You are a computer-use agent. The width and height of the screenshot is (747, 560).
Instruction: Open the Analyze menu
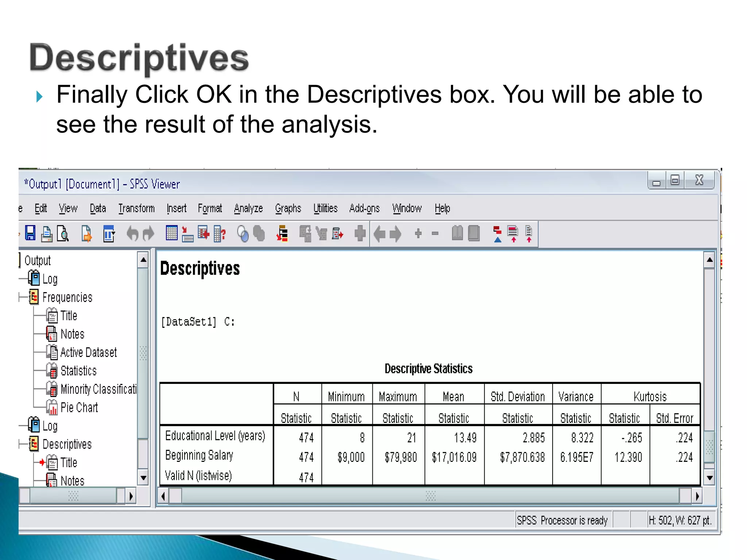[x=248, y=208]
